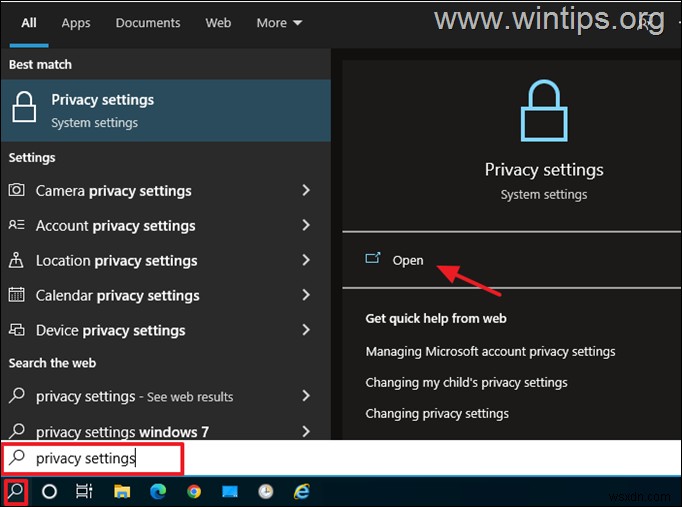Launch Google Chrome from taskbar
This screenshot has height=507, width=682.
tap(194, 491)
